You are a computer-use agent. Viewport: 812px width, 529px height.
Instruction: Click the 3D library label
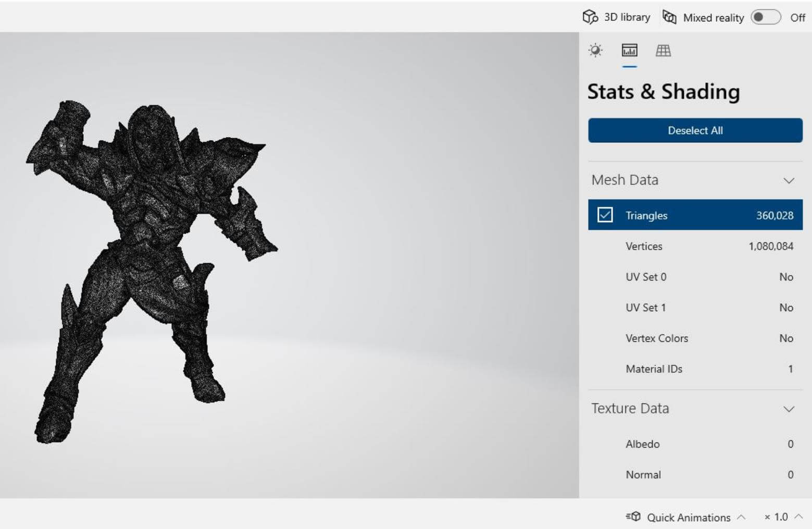(627, 17)
